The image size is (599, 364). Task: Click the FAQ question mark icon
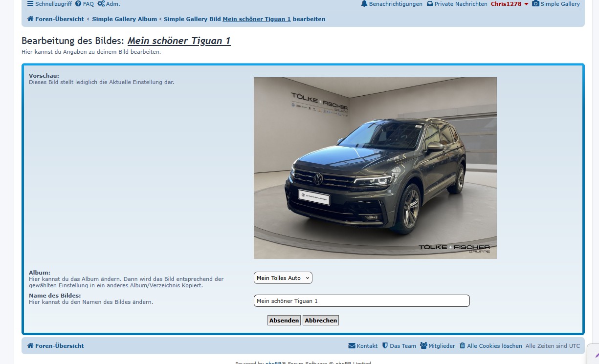(x=78, y=4)
